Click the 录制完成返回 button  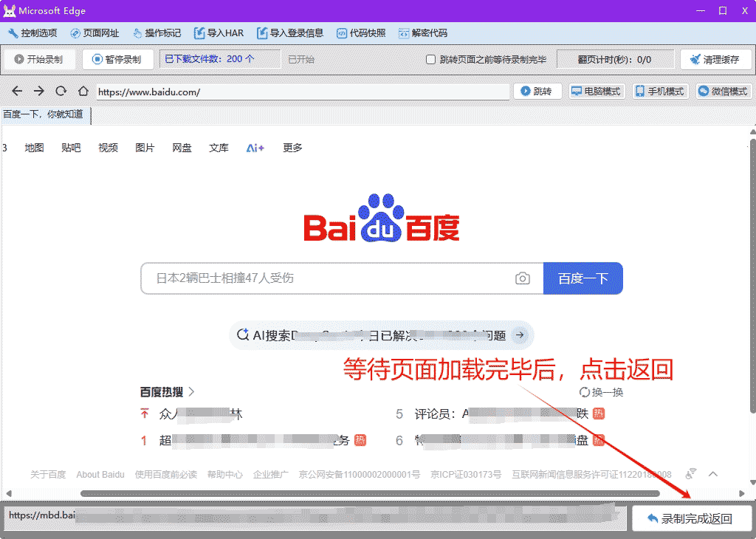[x=692, y=519]
